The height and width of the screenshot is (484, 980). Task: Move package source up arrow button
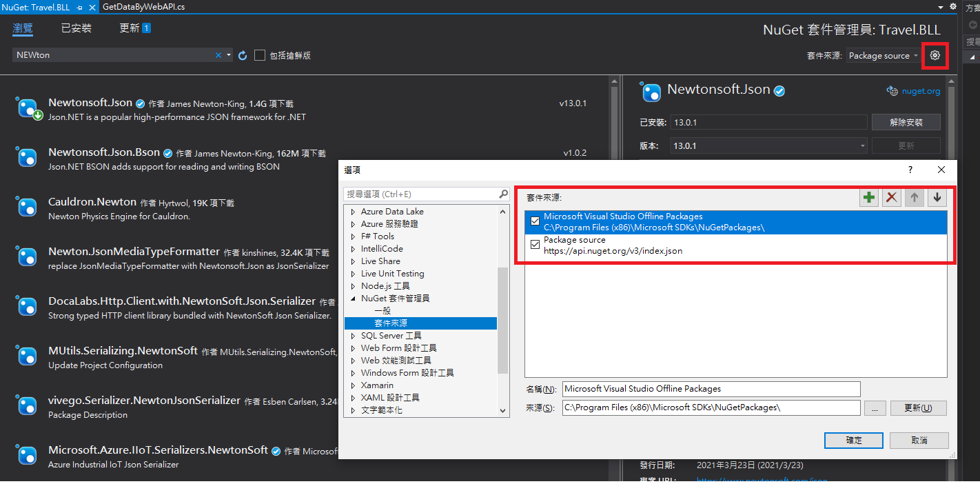pos(915,198)
